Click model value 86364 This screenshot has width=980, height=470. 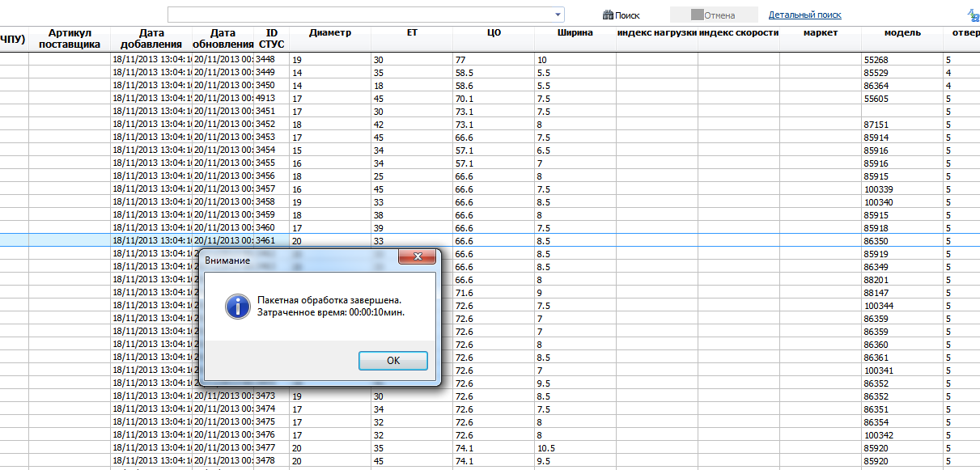[x=876, y=86]
